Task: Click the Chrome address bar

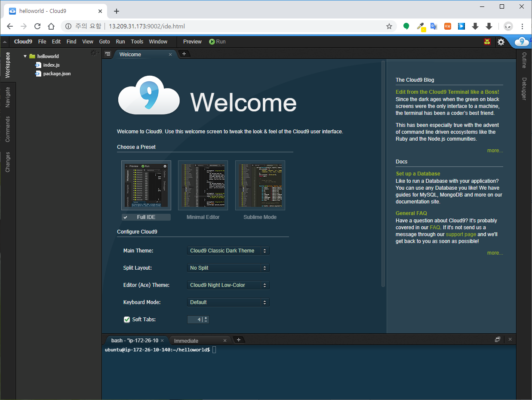Action: (x=228, y=26)
